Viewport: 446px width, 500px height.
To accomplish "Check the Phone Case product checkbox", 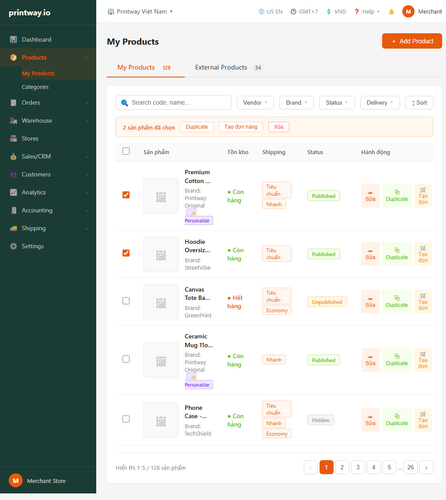I will (x=126, y=419).
